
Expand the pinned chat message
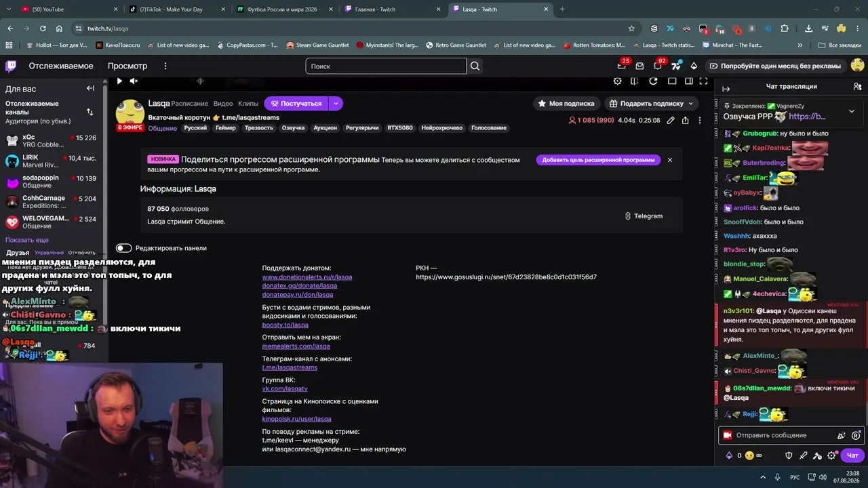[x=852, y=111]
